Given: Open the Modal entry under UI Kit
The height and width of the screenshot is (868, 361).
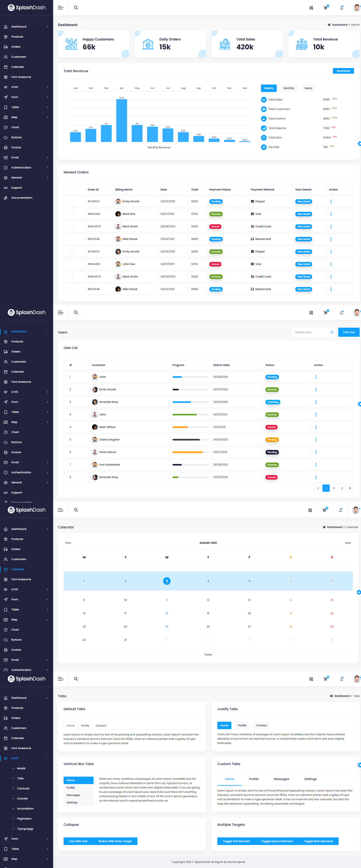Looking at the screenshot, I should coord(21,768).
